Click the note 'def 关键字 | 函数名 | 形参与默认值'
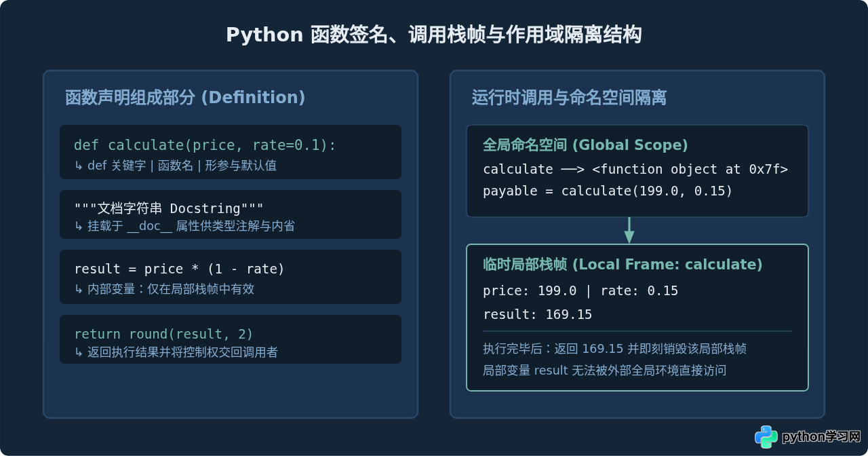The height and width of the screenshot is (456, 868). coord(176,166)
